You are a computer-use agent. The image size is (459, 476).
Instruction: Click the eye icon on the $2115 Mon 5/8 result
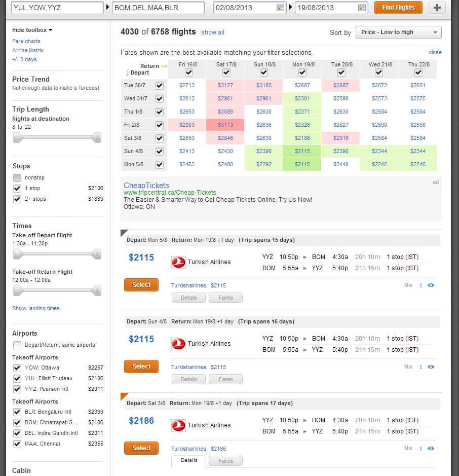coord(431,285)
